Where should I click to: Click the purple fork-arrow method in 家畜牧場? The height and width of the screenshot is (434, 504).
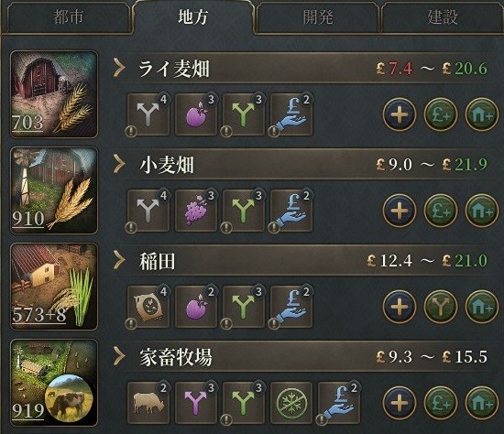(196, 403)
